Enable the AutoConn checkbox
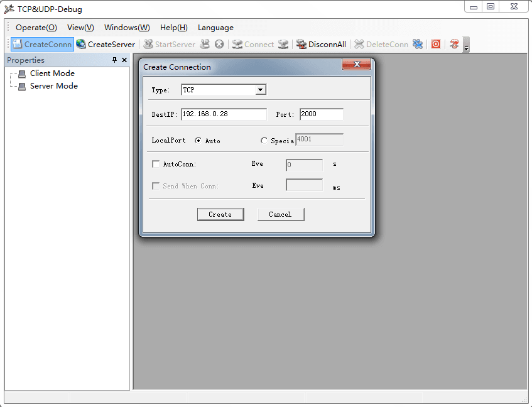This screenshot has width=532, height=407. [x=156, y=164]
